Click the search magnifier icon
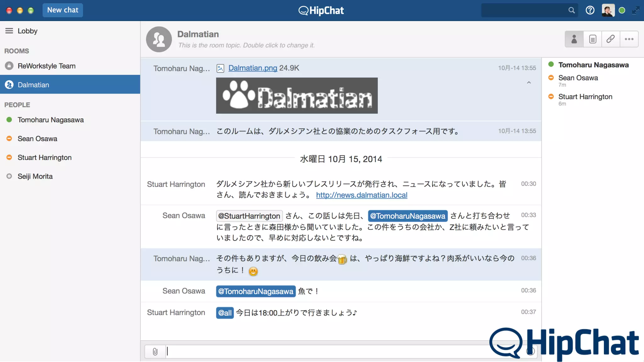 (x=571, y=10)
